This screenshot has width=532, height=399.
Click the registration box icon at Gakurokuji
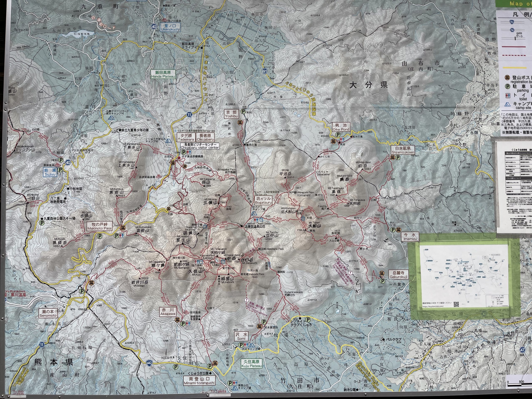pos(382,273)
